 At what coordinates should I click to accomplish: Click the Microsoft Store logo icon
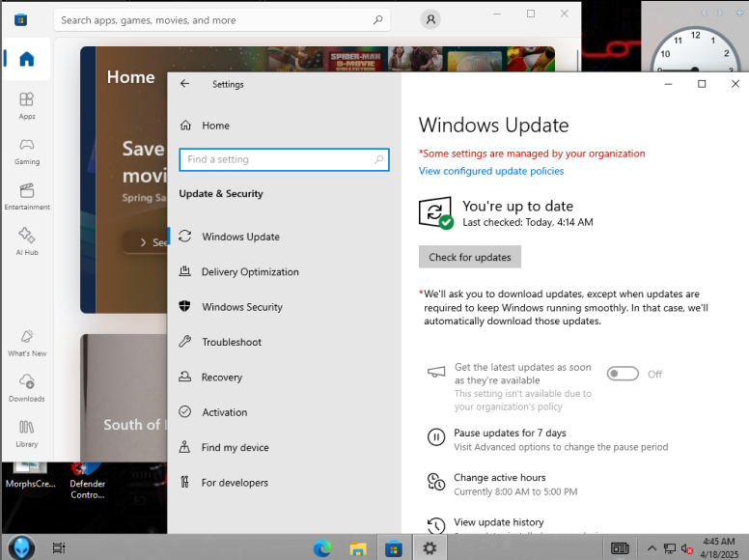(x=20, y=20)
